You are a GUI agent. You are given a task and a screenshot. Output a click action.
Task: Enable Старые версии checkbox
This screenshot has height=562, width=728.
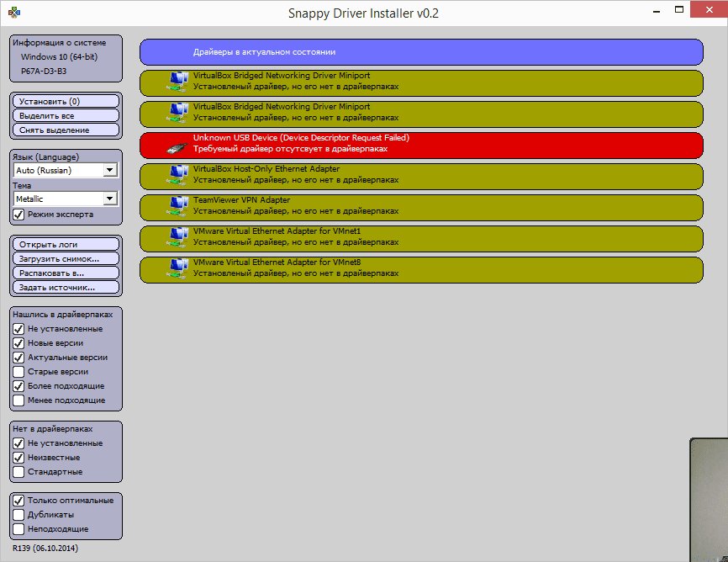(18, 371)
